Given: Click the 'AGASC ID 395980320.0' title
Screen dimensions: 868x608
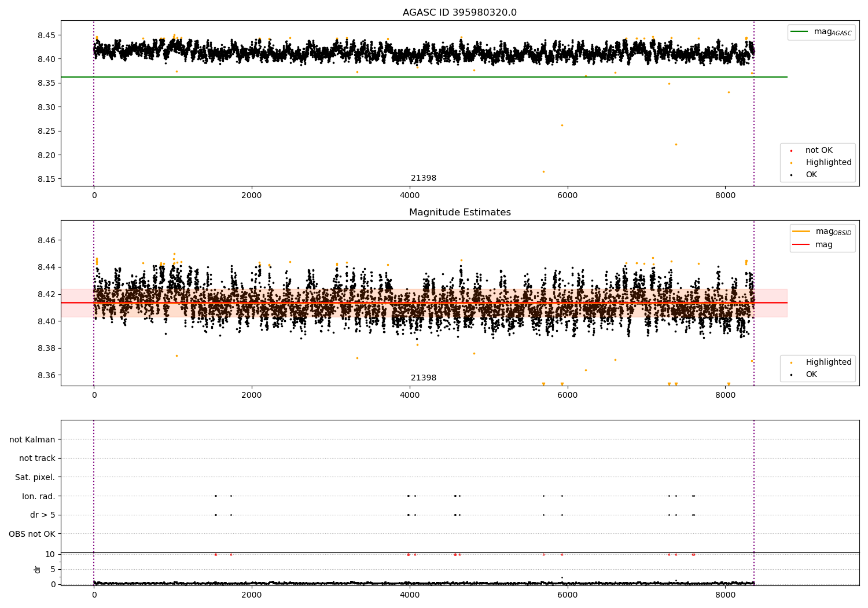Looking at the screenshot, I should [x=460, y=13].
